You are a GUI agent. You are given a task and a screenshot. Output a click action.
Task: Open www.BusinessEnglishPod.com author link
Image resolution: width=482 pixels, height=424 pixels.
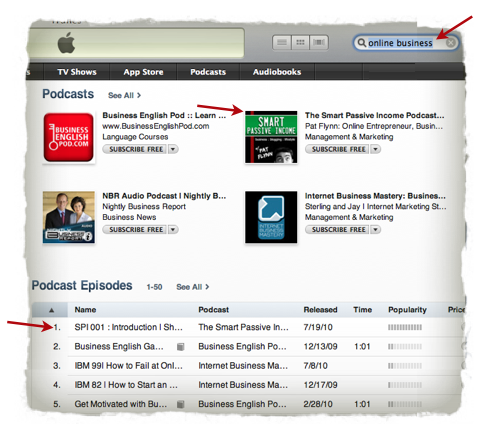156,126
